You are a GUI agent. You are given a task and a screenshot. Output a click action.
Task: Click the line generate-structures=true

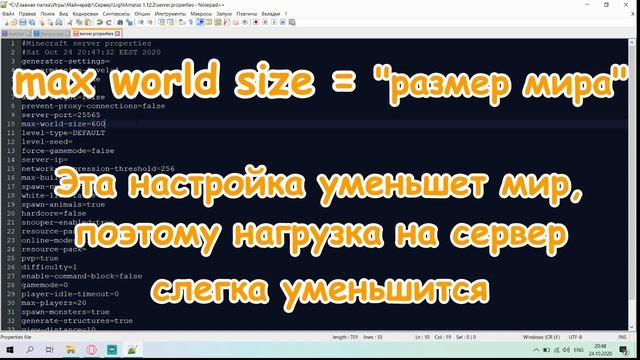pyautogui.click(x=77, y=321)
